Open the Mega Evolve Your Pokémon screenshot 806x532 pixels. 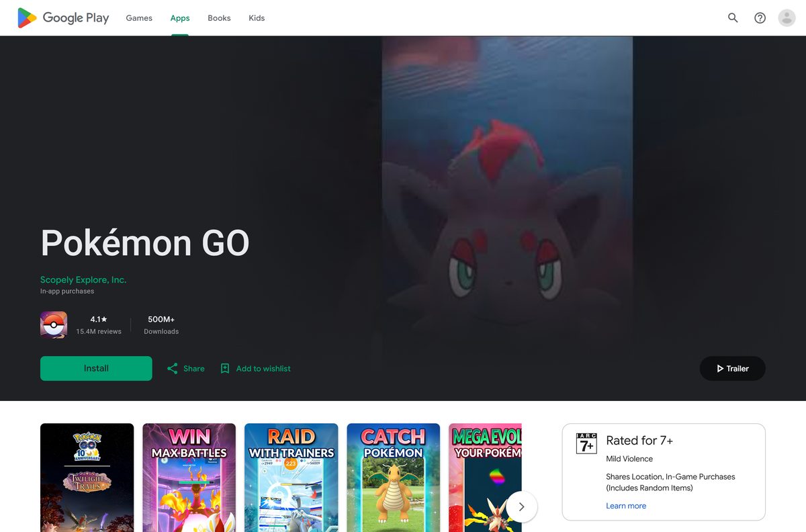(x=485, y=478)
